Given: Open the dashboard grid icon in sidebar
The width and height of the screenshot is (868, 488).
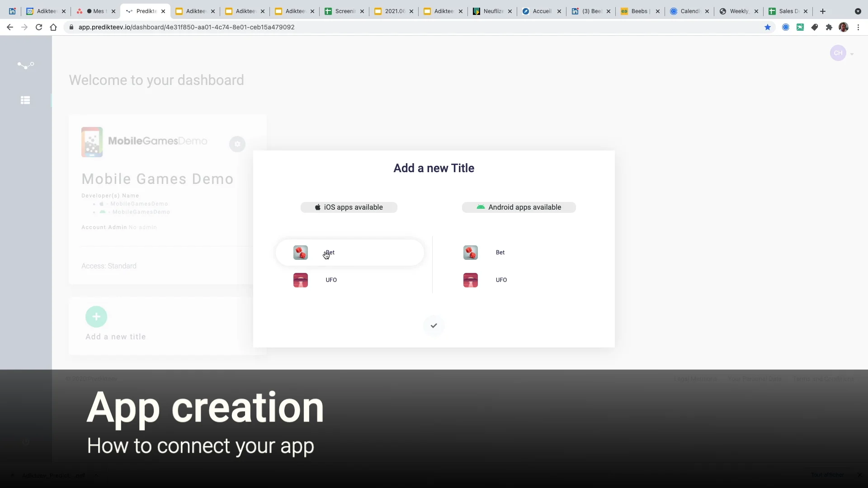Looking at the screenshot, I should [25, 100].
